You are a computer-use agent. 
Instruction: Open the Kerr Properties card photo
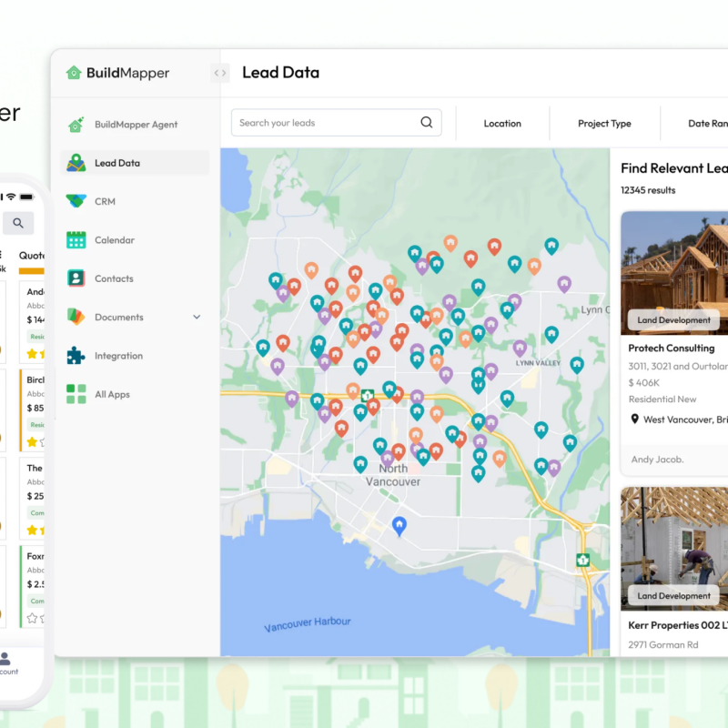click(x=674, y=549)
